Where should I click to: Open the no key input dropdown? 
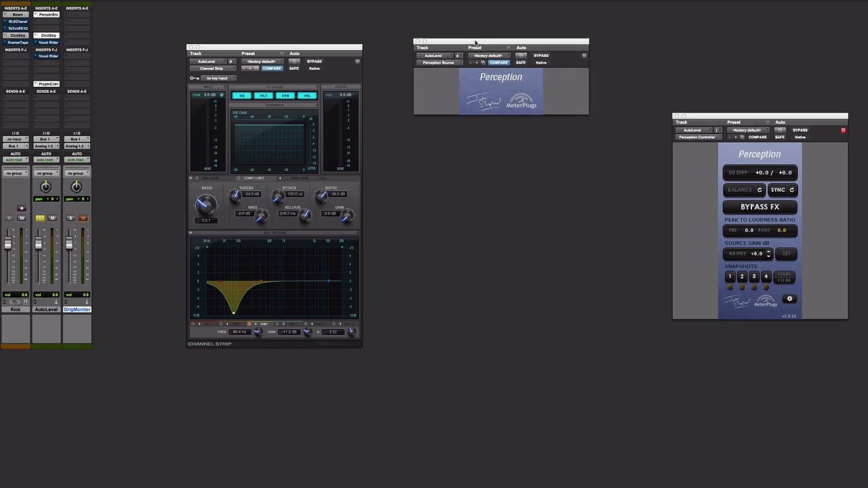click(217, 79)
